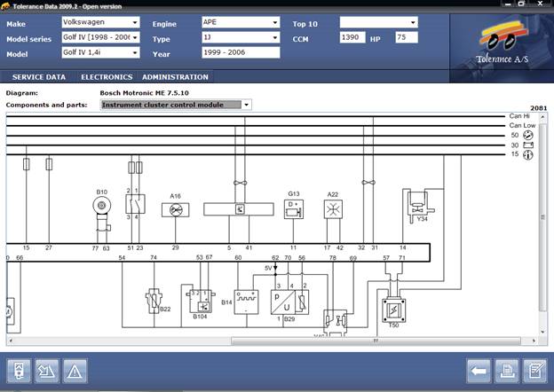Open the notes editing icon
This screenshot has width=554, height=392.
click(x=535, y=371)
